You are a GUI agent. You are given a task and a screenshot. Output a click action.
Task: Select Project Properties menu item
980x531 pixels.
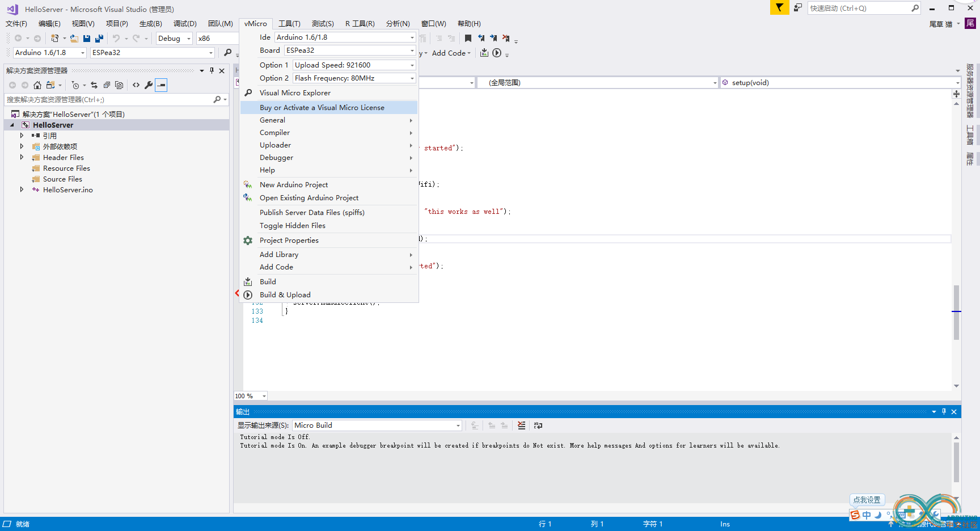click(x=329, y=241)
